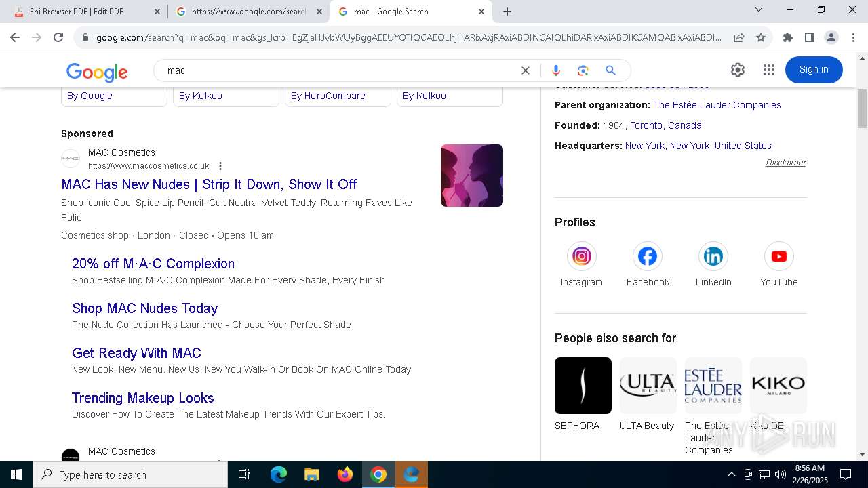Open the Extensions puzzle icon
The width and height of the screenshot is (868, 488).
pyautogui.click(x=788, y=37)
